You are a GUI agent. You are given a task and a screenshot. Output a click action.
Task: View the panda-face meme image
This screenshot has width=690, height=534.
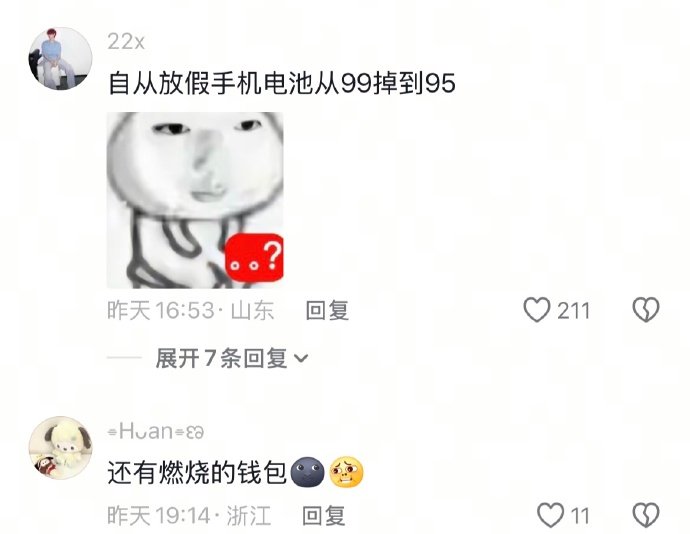click(x=195, y=200)
